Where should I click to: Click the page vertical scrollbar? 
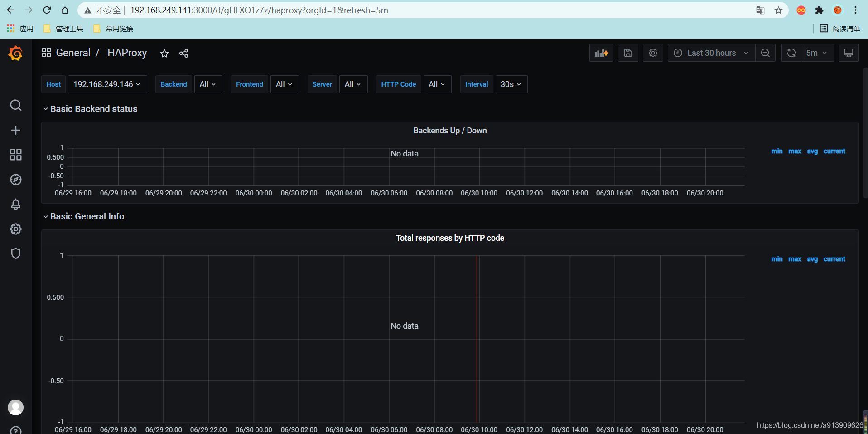click(x=865, y=133)
